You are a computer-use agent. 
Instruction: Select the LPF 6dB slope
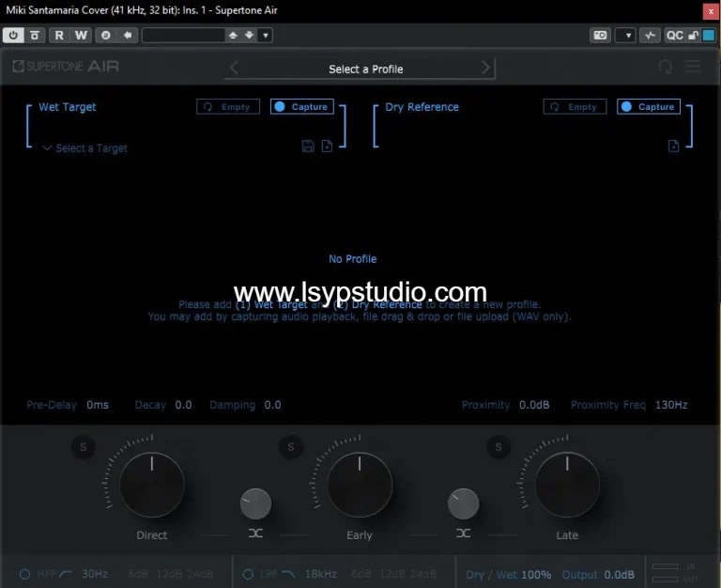(x=360, y=574)
